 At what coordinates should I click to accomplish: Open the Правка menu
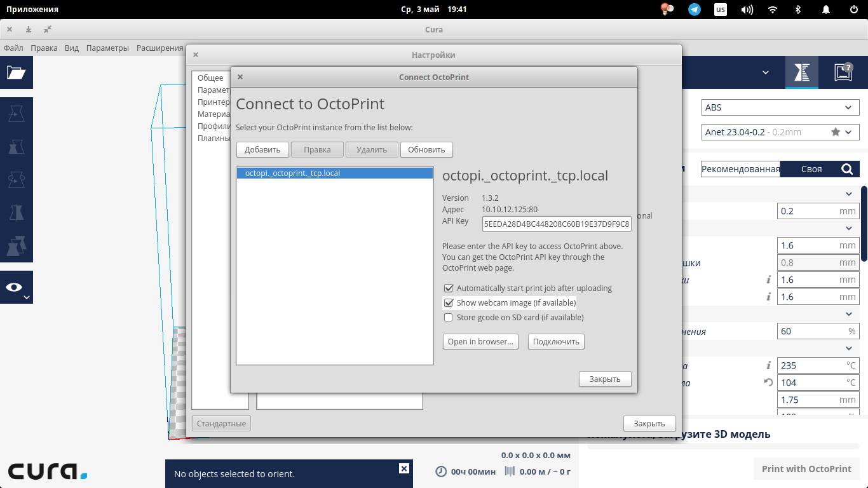pos(44,48)
